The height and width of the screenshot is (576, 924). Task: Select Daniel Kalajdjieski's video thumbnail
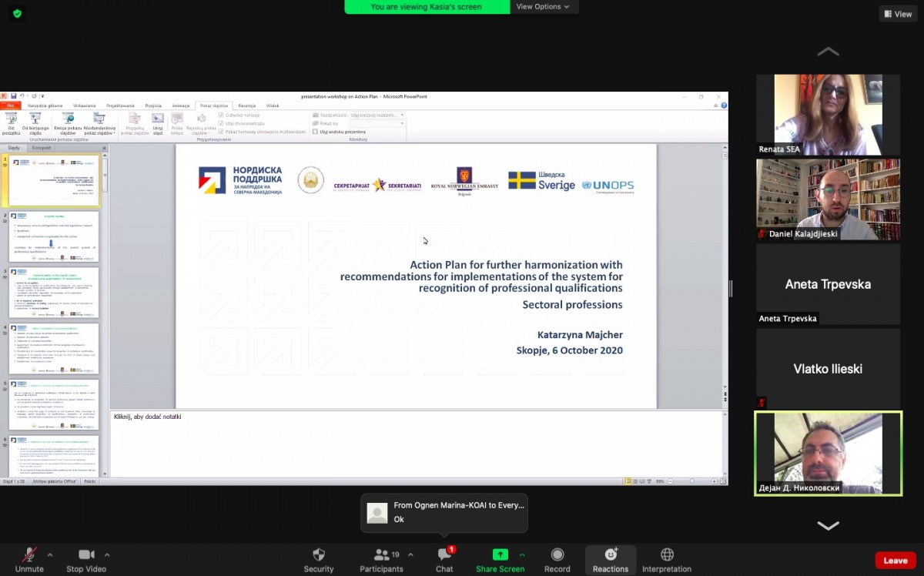click(828, 199)
